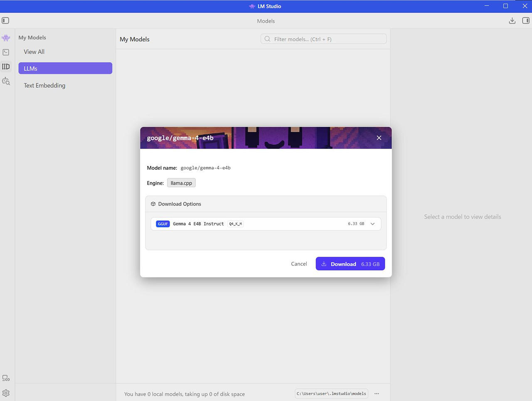Select the My Models library icon

tap(6, 67)
